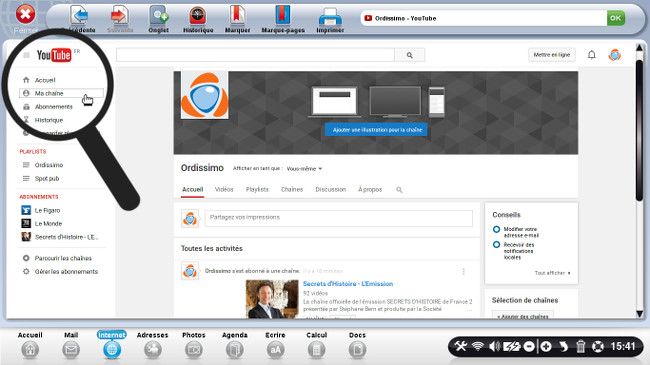Select Ma chaîne in the sidebar
The width and height of the screenshot is (650, 365).
click(x=61, y=93)
